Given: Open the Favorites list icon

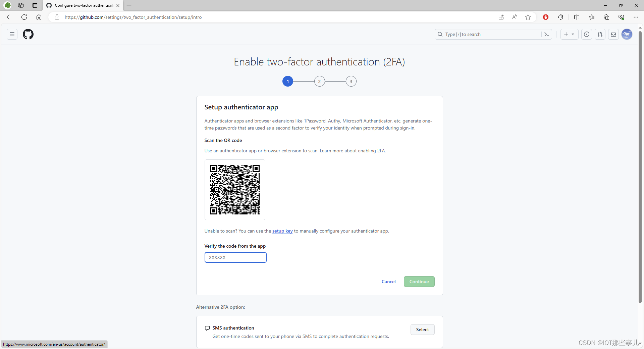Looking at the screenshot, I should (x=592, y=17).
